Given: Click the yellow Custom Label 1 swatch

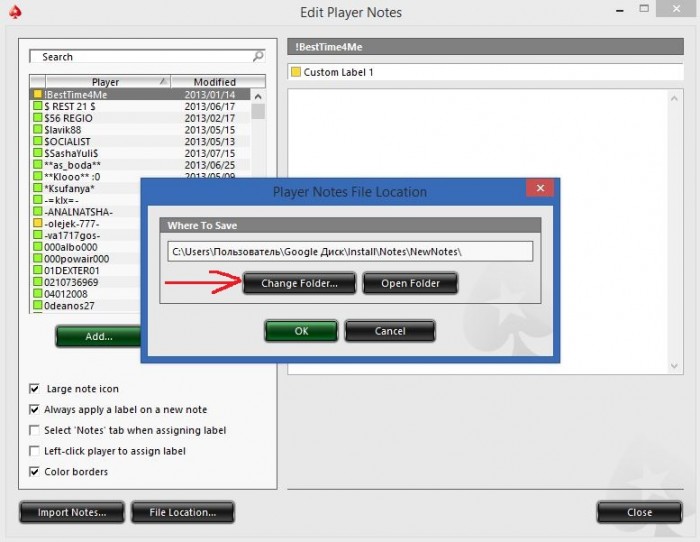Looking at the screenshot, I should point(296,72).
